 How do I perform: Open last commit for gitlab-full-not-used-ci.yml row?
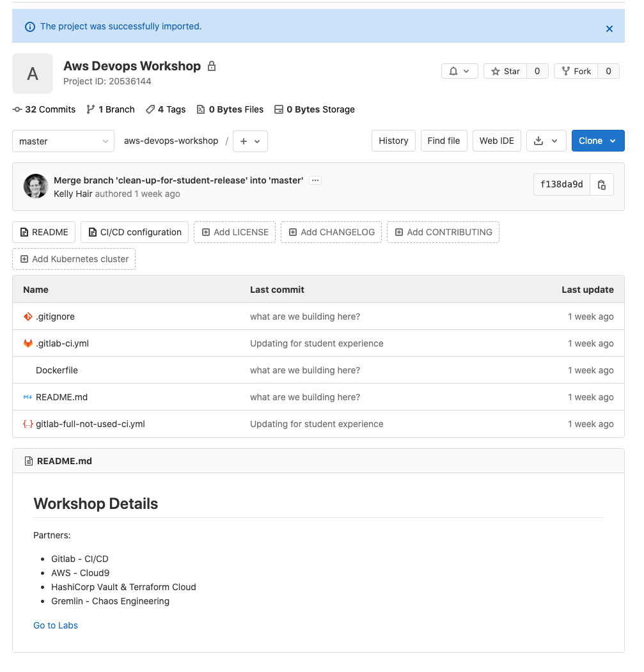(317, 424)
